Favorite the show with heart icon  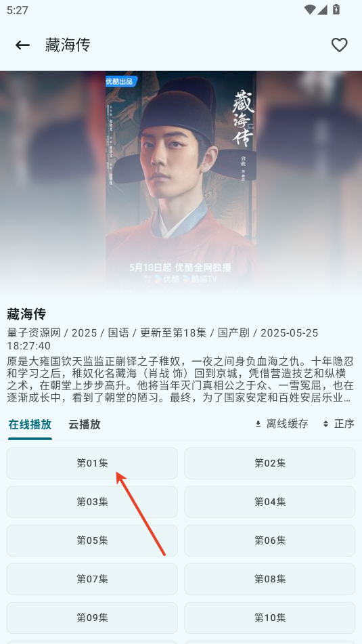[340, 45]
